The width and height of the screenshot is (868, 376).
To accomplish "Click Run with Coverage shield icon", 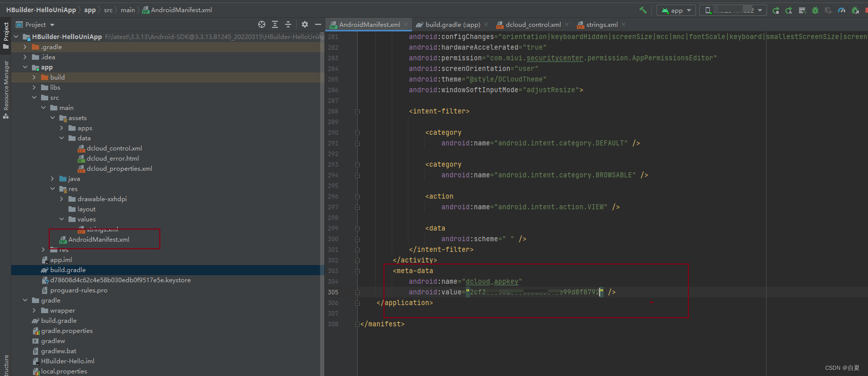I will pos(828,10).
